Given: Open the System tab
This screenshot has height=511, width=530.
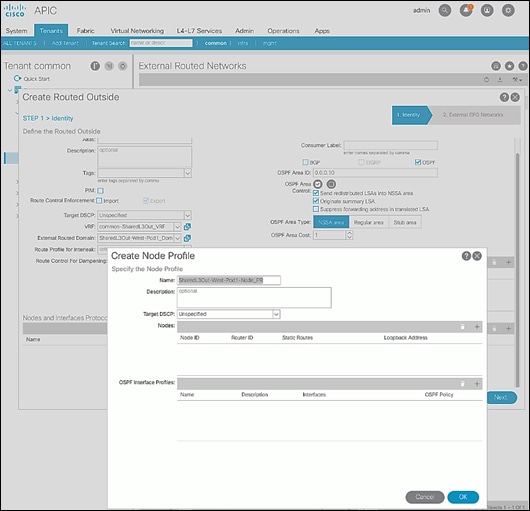Looking at the screenshot, I should 16,31.
